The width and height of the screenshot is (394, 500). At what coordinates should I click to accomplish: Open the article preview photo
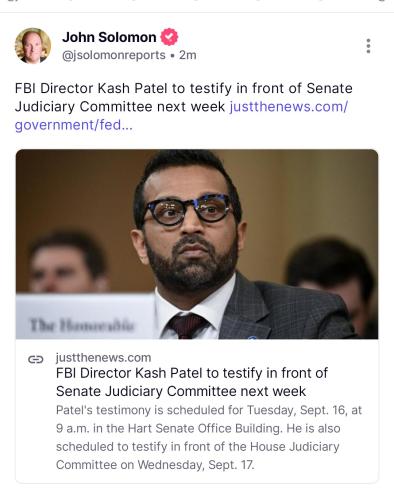tap(197, 244)
